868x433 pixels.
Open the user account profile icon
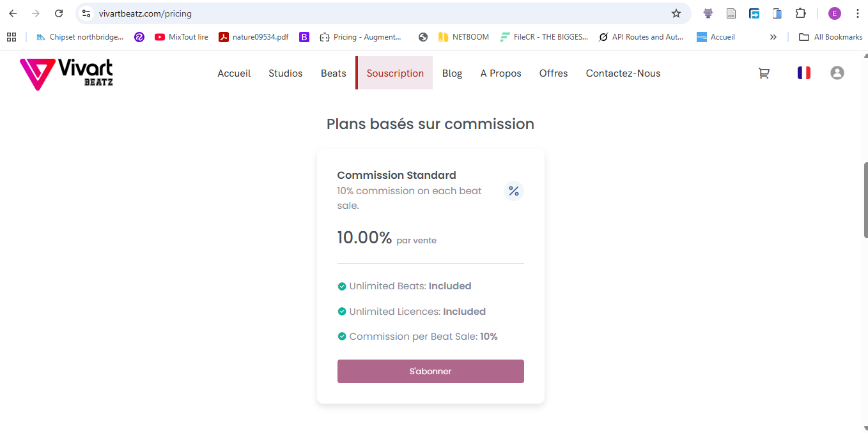(837, 73)
